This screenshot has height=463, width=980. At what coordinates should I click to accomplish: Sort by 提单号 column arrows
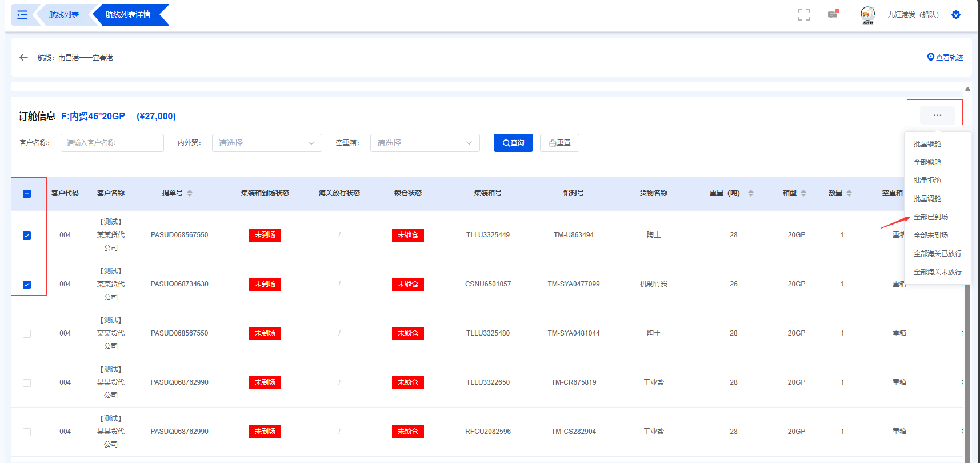click(190, 193)
